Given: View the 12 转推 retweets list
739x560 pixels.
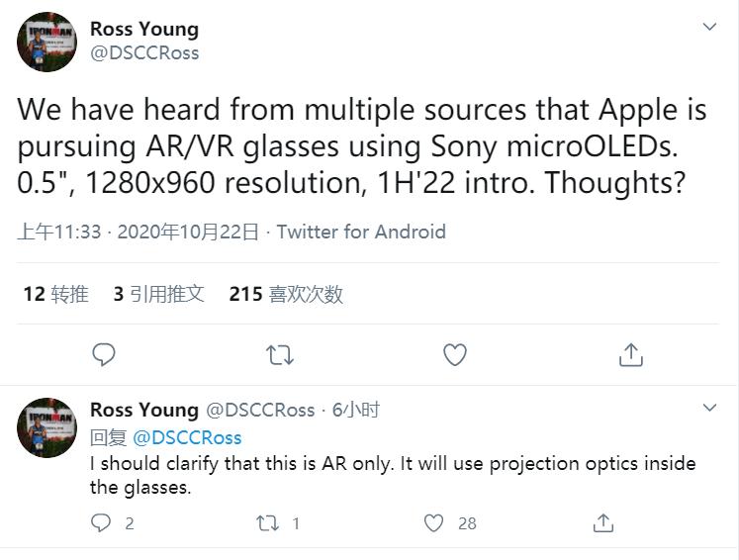Looking at the screenshot, I should coord(55,293).
